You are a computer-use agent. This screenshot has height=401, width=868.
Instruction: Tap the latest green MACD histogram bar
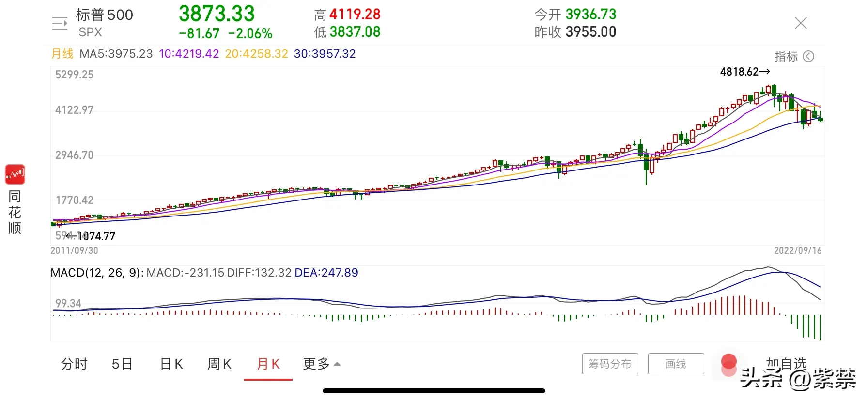[821, 327]
